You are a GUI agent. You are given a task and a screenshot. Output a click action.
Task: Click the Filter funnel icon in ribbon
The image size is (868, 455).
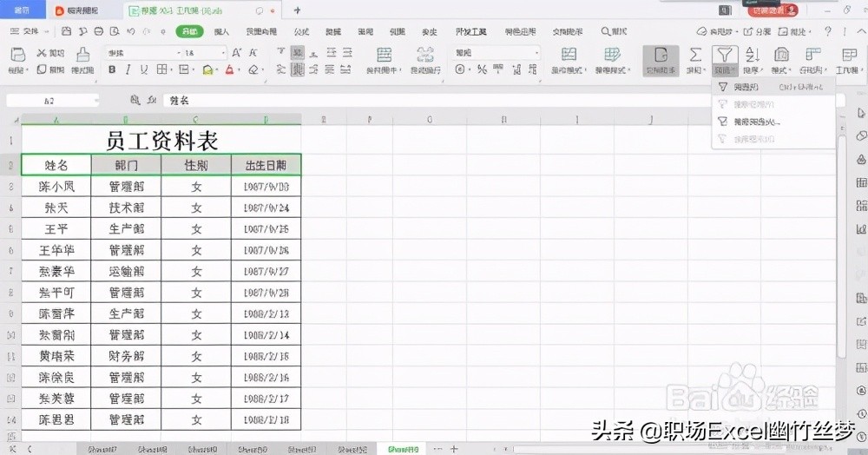point(725,54)
